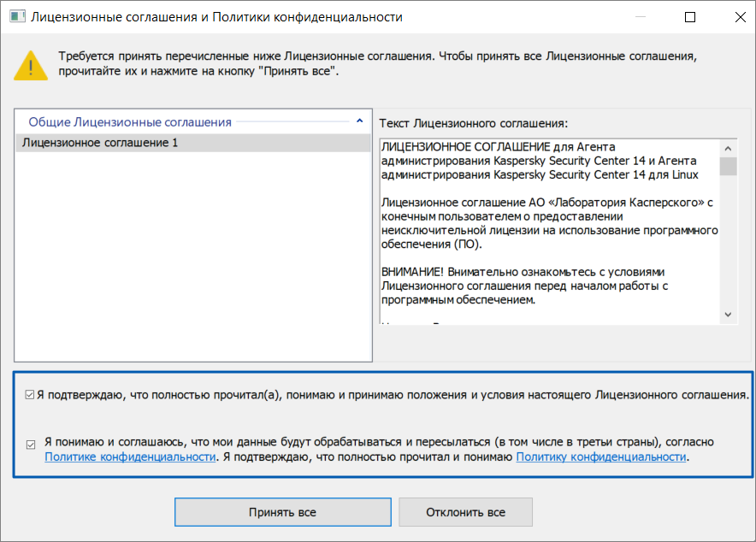The image size is (756, 542).
Task: Click the "Отклонить все" button
Action: click(466, 512)
